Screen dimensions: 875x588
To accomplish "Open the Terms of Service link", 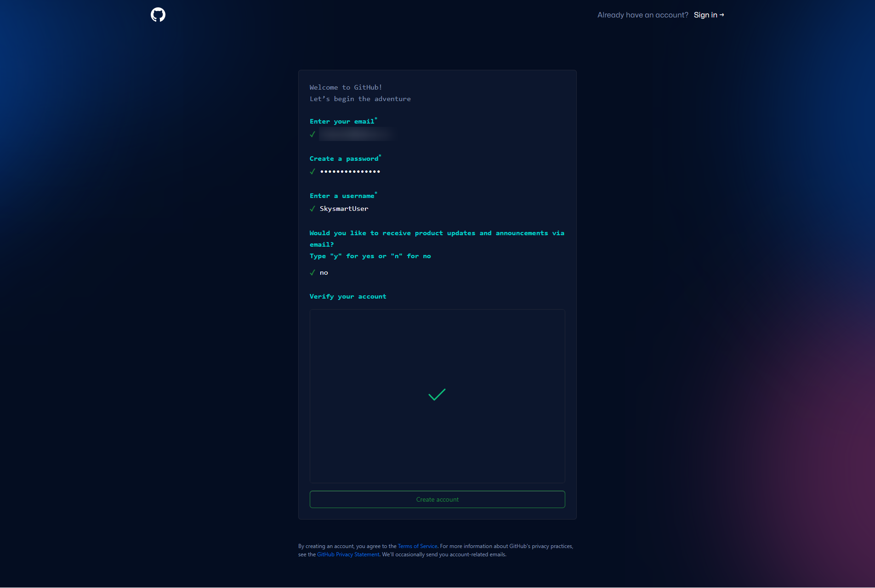I will click(x=417, y=546).
